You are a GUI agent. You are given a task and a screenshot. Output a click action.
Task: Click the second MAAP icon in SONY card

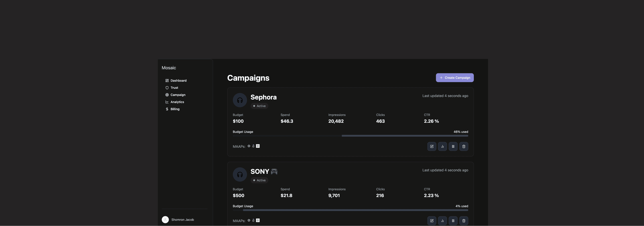tap(253, 221)
